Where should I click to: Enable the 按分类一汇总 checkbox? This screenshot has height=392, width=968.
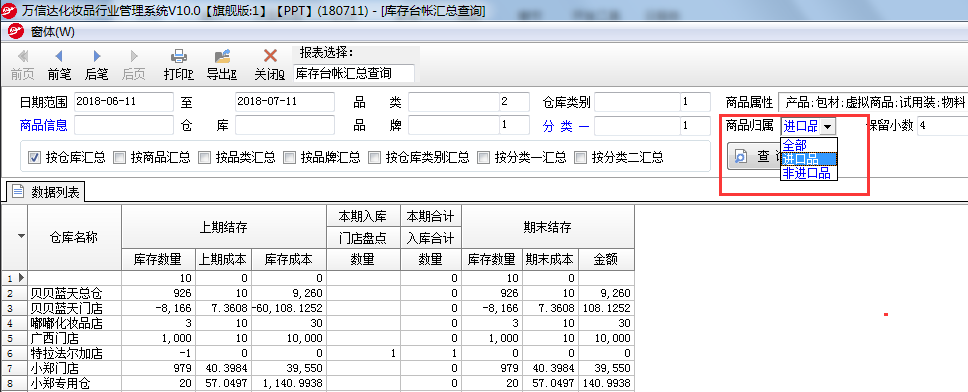(x=483, y=157)
